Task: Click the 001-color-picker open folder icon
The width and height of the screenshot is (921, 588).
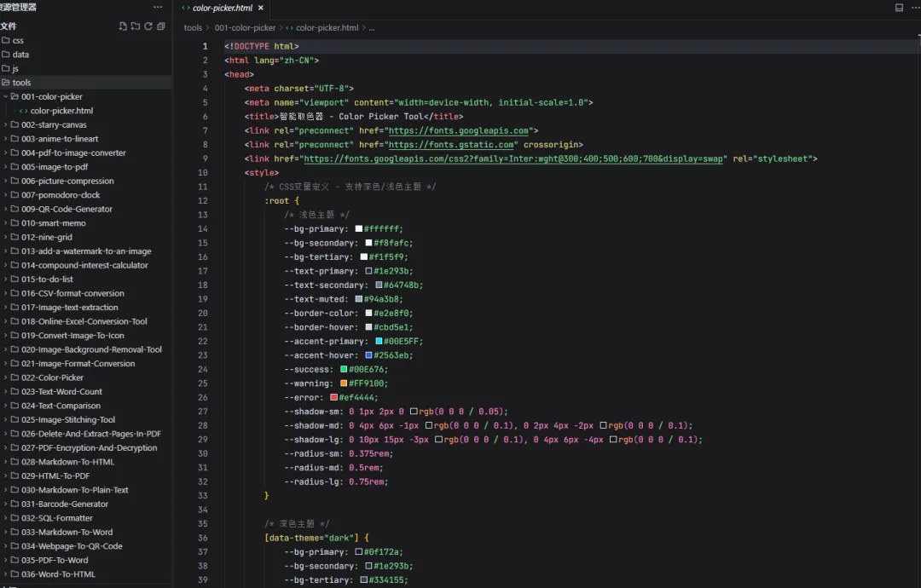Action: point(15,96)
